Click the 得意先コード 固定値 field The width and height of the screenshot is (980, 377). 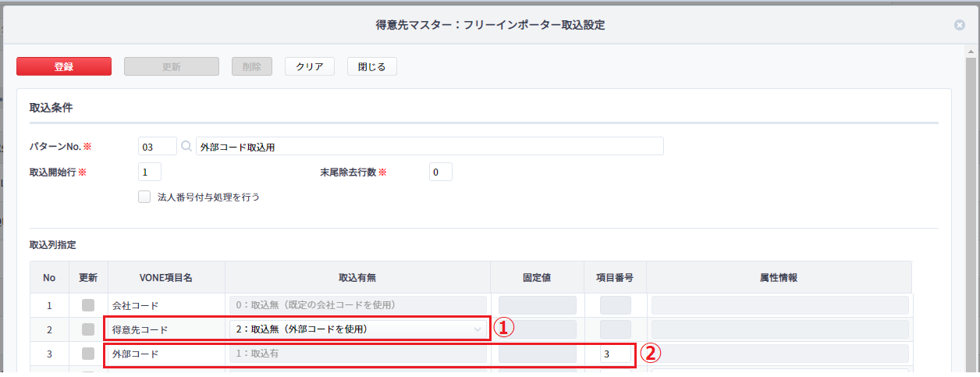click(538, 329)
